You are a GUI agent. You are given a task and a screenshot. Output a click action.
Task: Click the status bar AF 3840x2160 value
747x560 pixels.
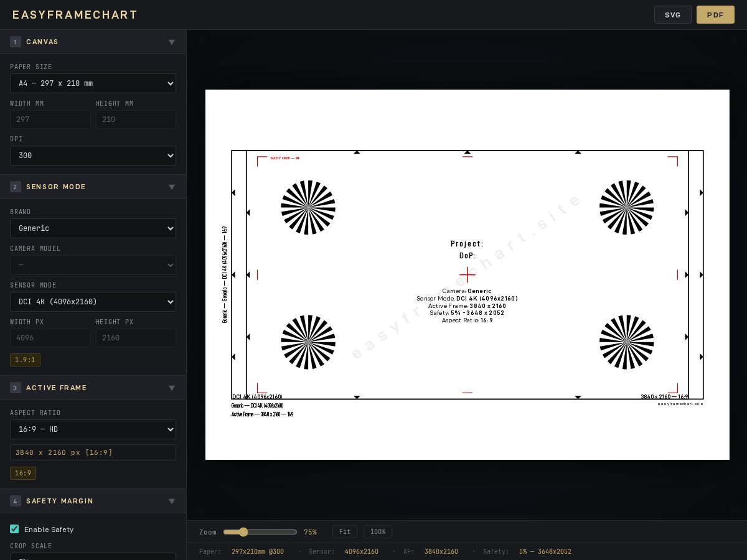(441, 552)
